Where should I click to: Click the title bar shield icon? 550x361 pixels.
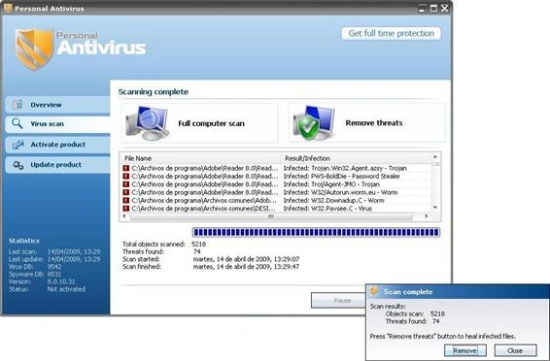8,8
